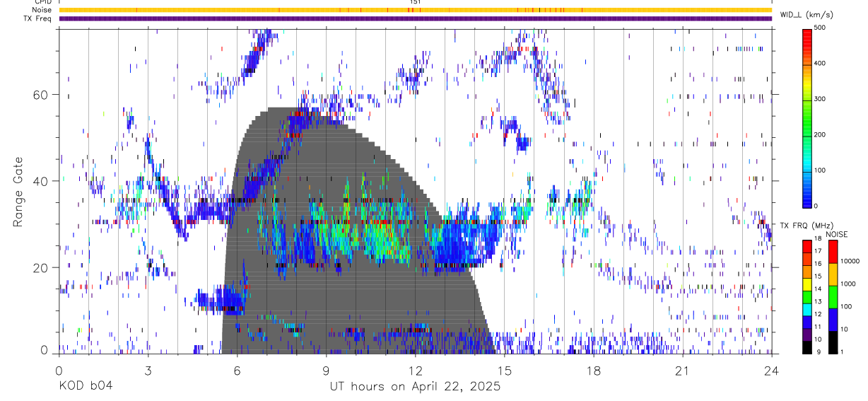Click the 'CPID' row label
868x401 pixels.
tap(43, 2)
